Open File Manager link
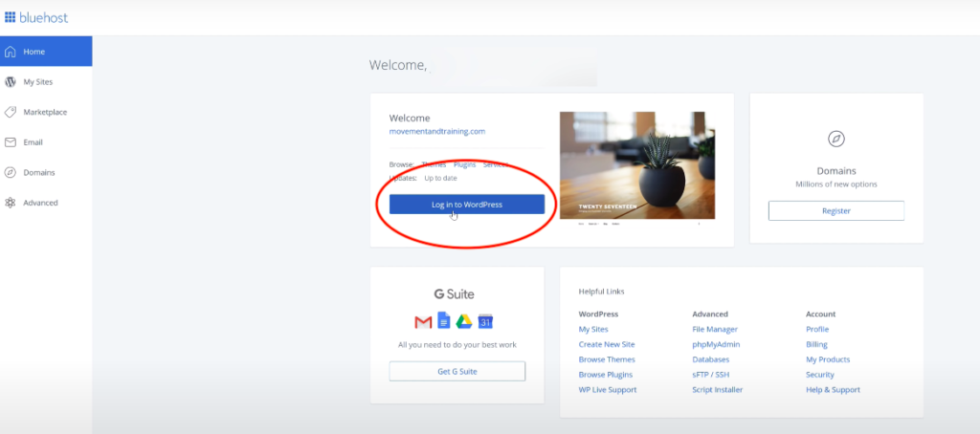The height and width of the screenshot is (434, 980). [x=715, y=329]
